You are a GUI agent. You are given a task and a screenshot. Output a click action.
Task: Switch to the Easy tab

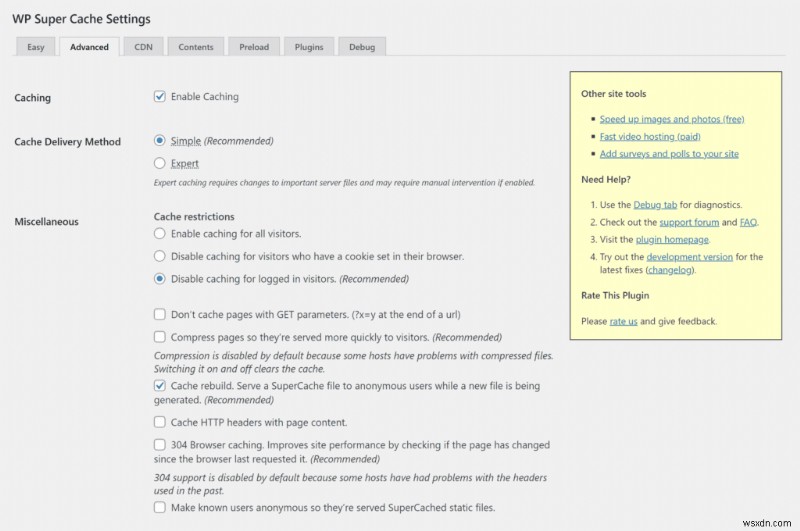tap(35, 47)
